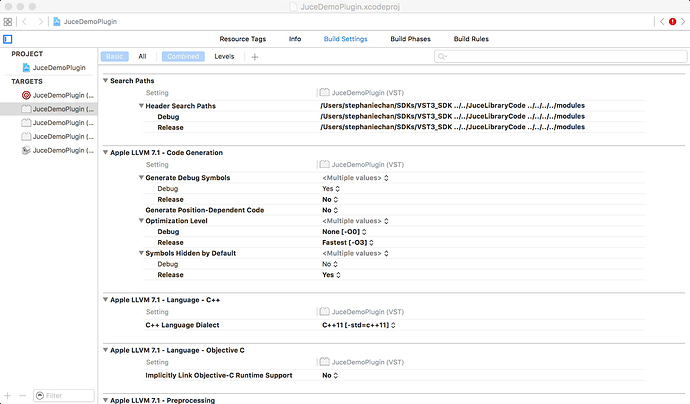Screen dimensions: 690x404
Task: Jump to previous issue arrow
Action: tap(662, 22)
